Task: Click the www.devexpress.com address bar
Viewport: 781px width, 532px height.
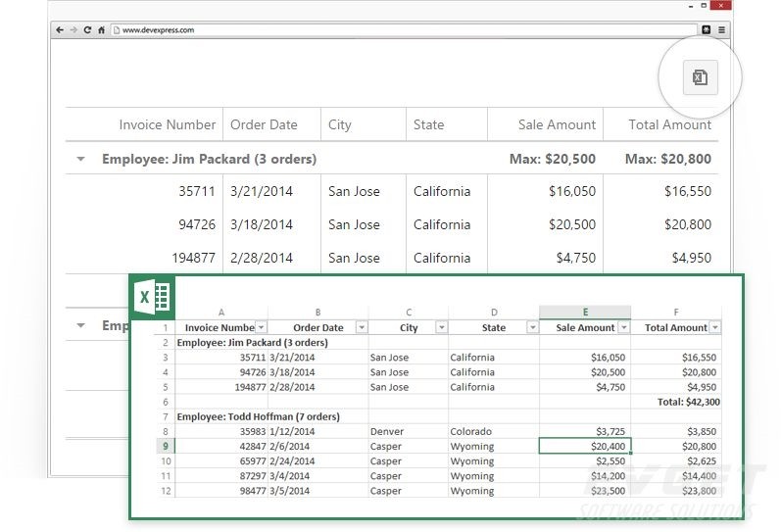Action: (404, 30)
